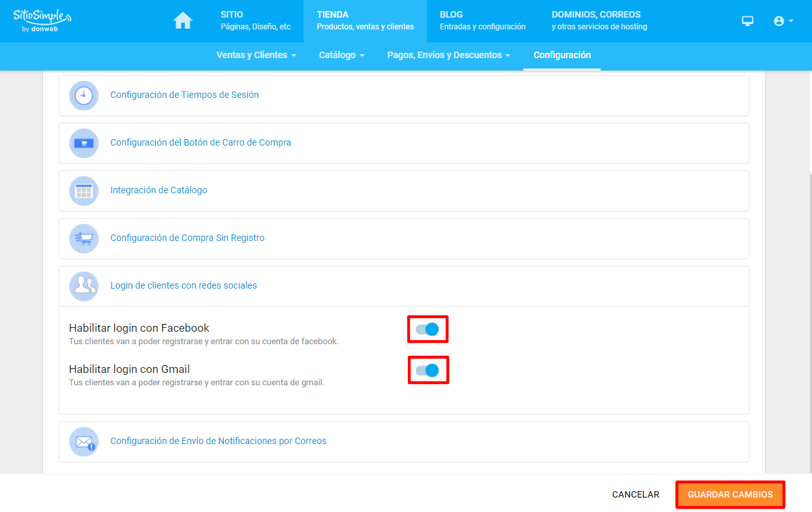Open the desktop preview monitor icon
Viewport: 812px width, 512px height.
tap(748, 21)
